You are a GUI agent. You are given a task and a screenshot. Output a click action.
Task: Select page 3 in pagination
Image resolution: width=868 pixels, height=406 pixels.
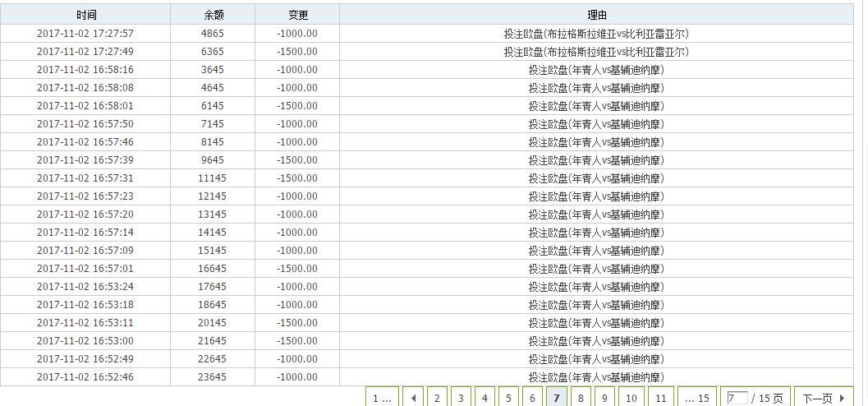[x=461, y=398]
